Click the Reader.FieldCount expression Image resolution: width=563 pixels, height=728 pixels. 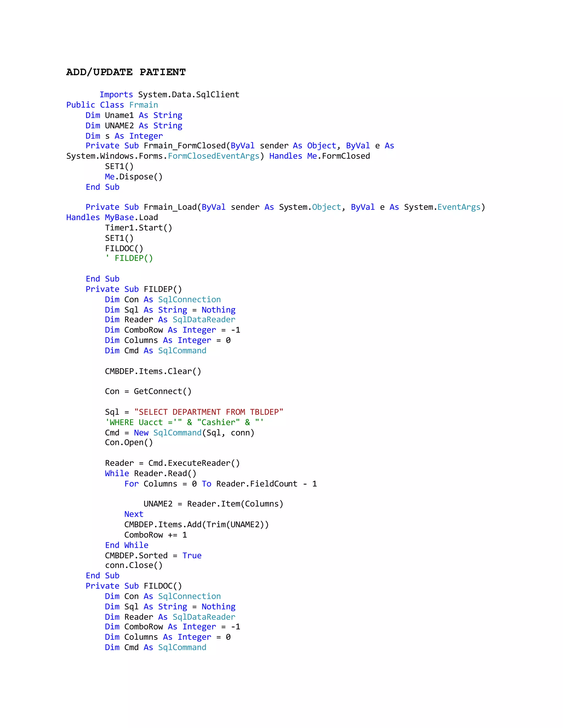(256, 484)
